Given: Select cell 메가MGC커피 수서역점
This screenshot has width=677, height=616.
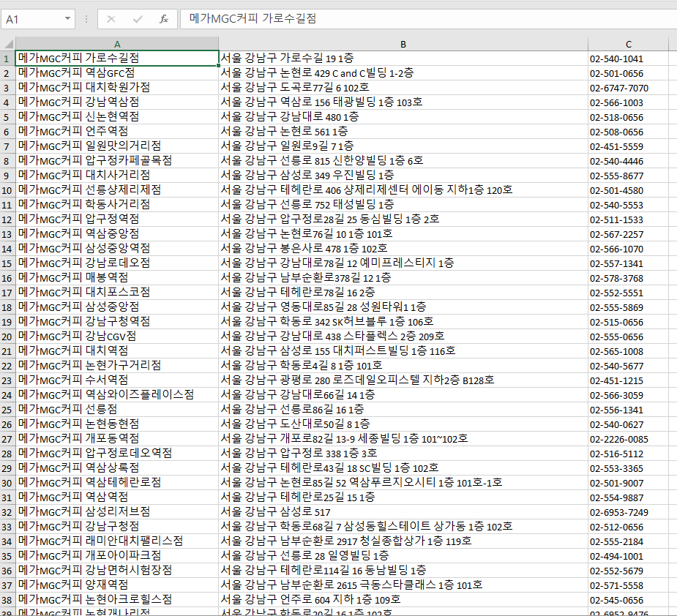Looking at the screenshot, I should (x=117, y=380).
